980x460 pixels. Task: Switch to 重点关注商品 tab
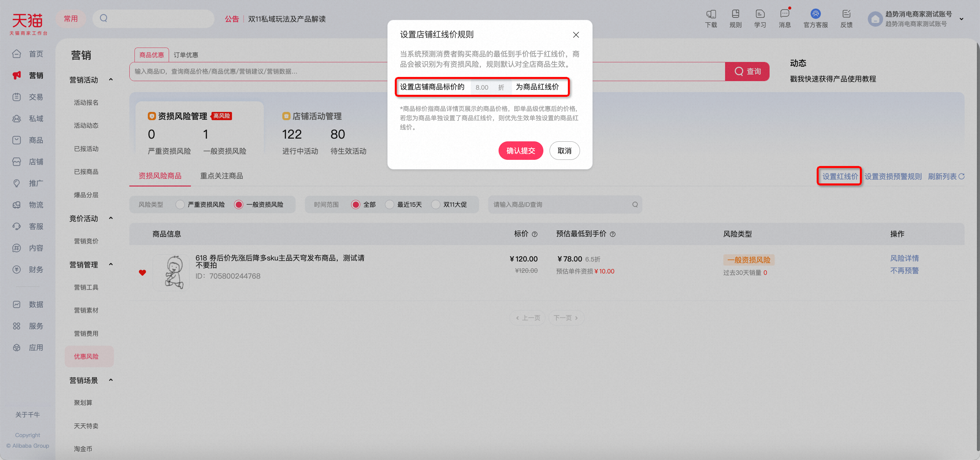[221, 176]
